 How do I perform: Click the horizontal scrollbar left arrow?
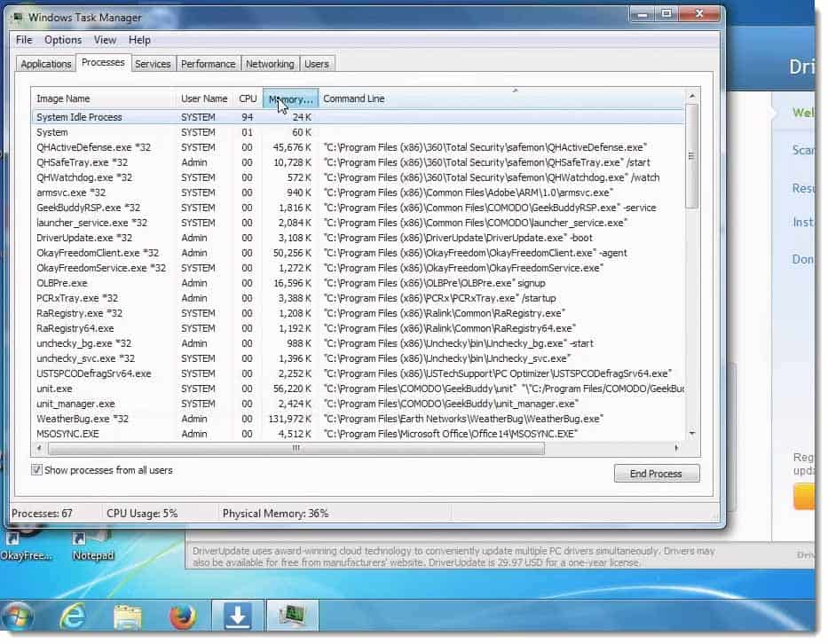coord(39,448)
